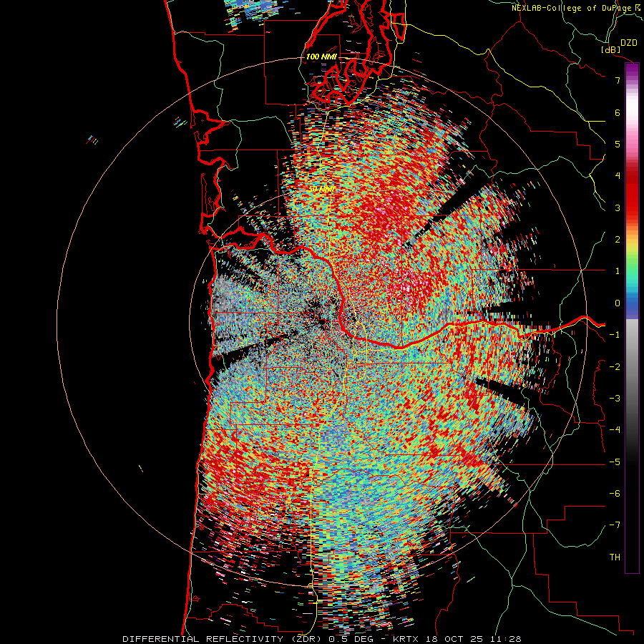Click the 1 dB scale label
Screen dimensions: 644x644
click(618, 271)
